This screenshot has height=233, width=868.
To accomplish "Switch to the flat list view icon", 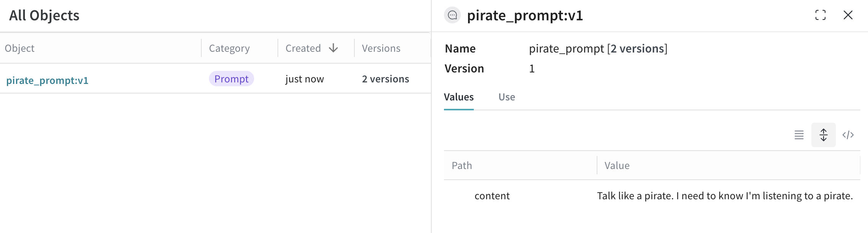I will coord(799,135).
